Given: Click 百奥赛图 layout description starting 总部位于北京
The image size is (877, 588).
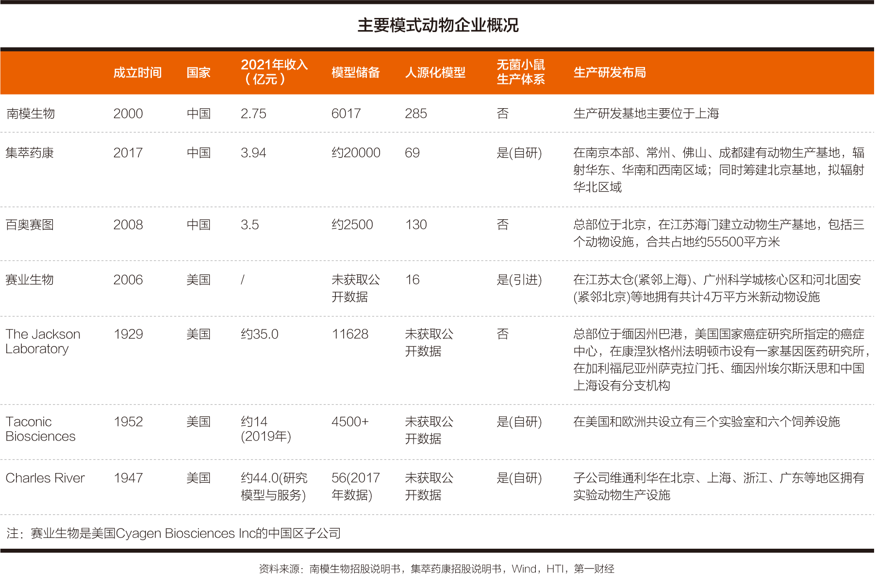Looking at the screenshot, I should (x=719, y=233).
